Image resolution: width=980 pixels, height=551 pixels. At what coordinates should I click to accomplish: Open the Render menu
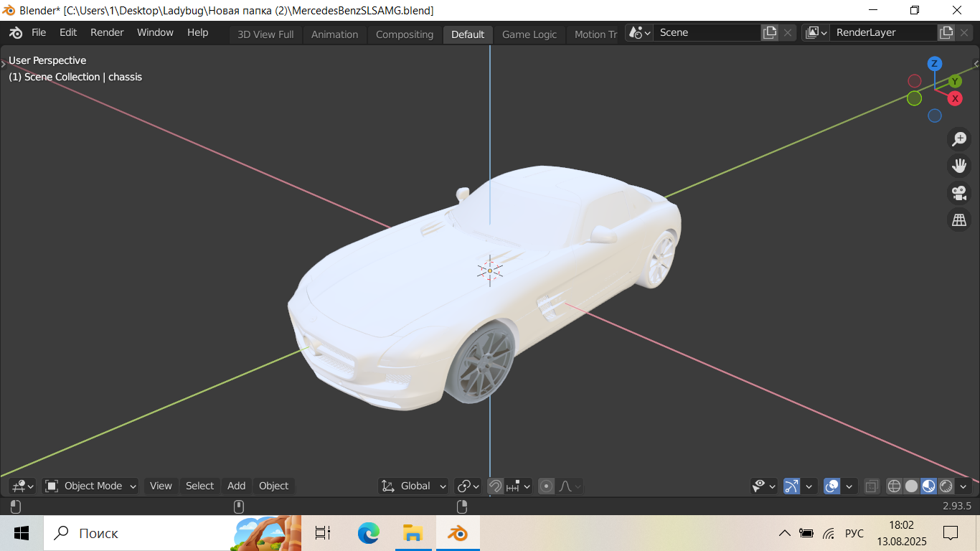(x=107, y=33)
